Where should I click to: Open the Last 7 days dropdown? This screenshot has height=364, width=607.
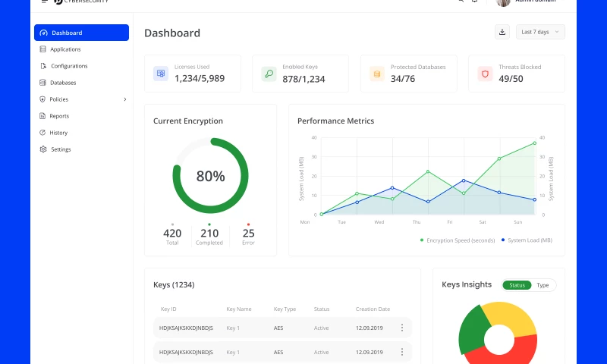[540, 32]
